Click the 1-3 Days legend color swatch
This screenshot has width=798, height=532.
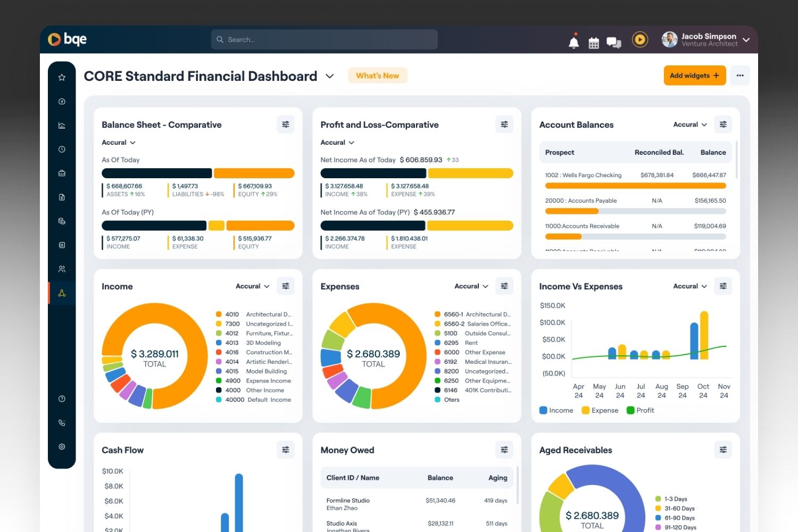pos(658,499)
